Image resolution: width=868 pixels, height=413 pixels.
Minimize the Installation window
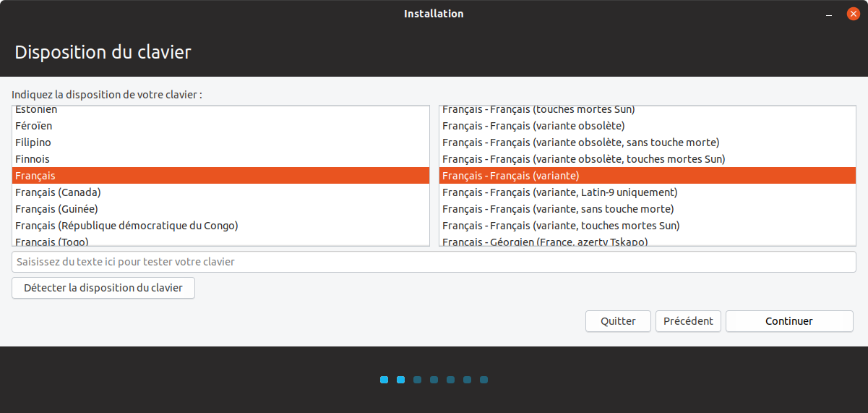[x=829, y=14]
